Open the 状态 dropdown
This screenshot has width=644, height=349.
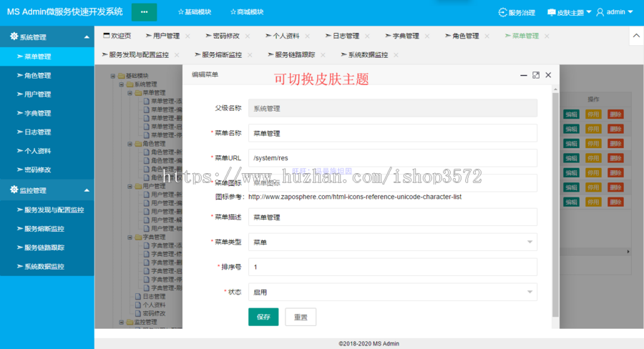point(393,292)
